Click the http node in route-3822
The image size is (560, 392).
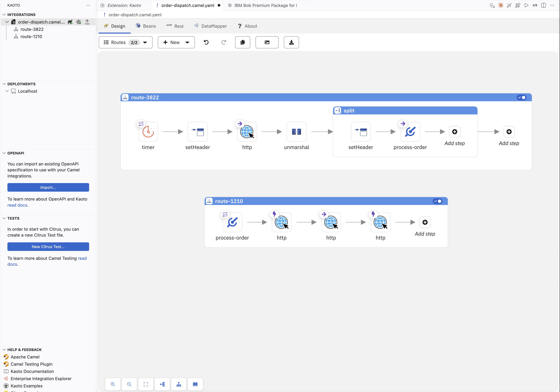[247, 132]
